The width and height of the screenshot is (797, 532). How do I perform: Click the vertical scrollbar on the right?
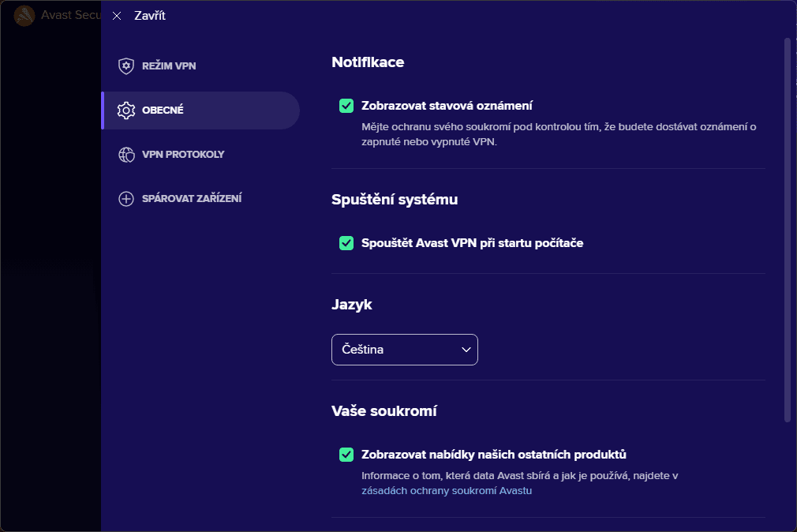coord(787,229)
